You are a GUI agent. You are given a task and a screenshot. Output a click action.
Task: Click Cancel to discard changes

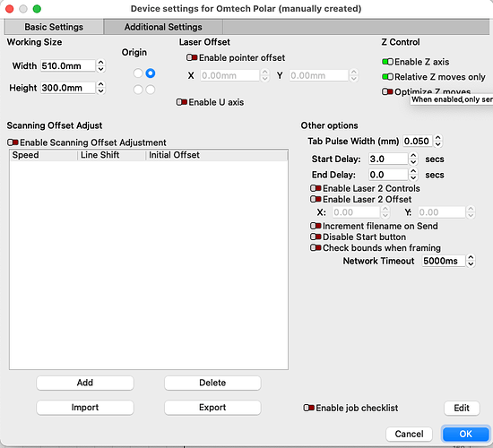tap(409, 435)
